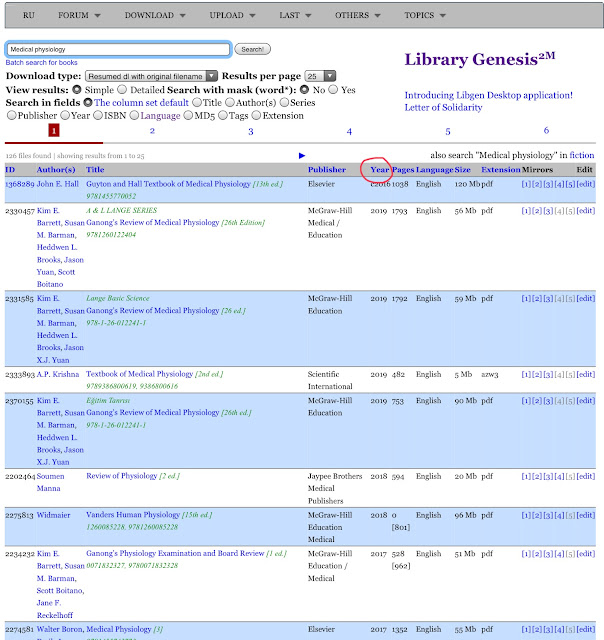
Task: Open mirror [5] for Guyton and Hall row
Action: [x=570, y=184]
